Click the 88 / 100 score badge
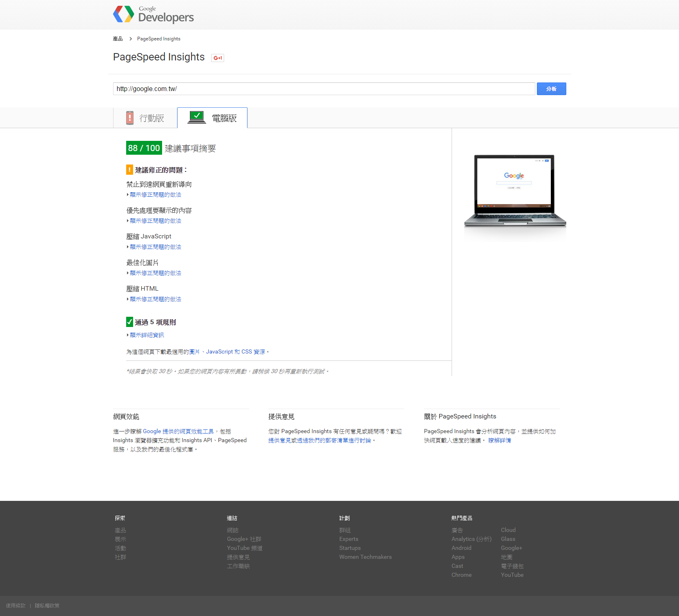 click(144, 148)
